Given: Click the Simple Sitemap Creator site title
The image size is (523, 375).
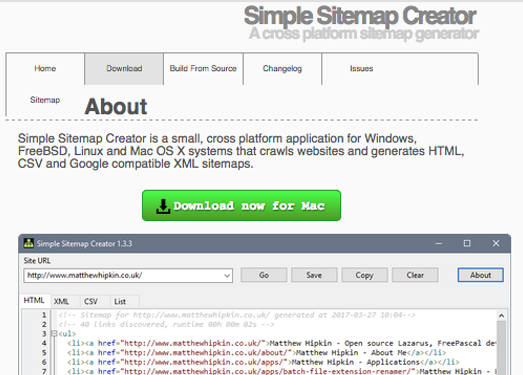Looking at the screenshot, I should 360,16.
